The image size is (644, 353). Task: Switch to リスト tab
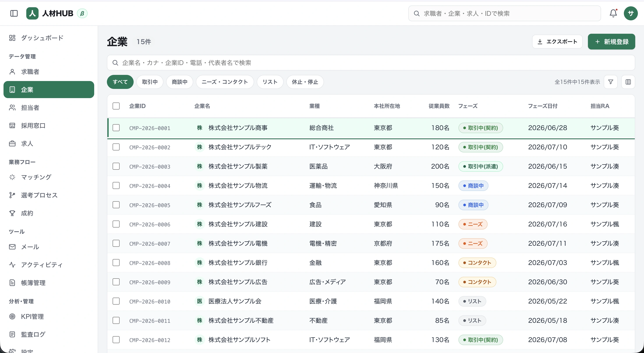tap(270, 82)
